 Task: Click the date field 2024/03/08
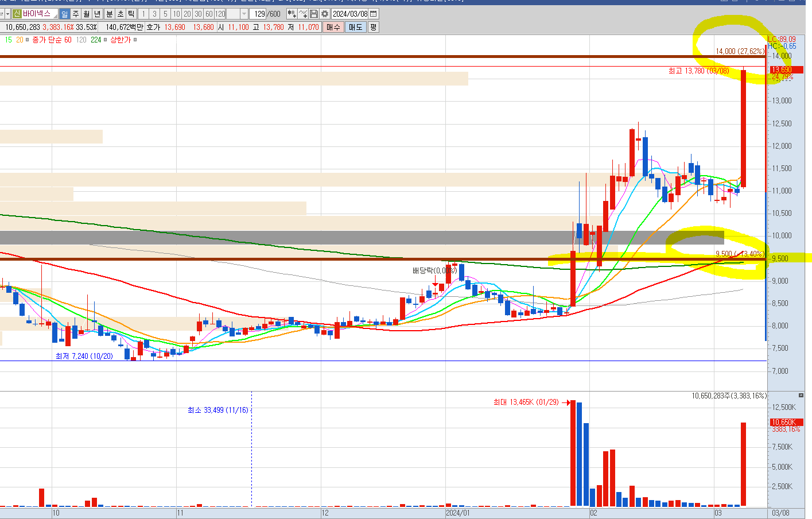tap(349, 14)
